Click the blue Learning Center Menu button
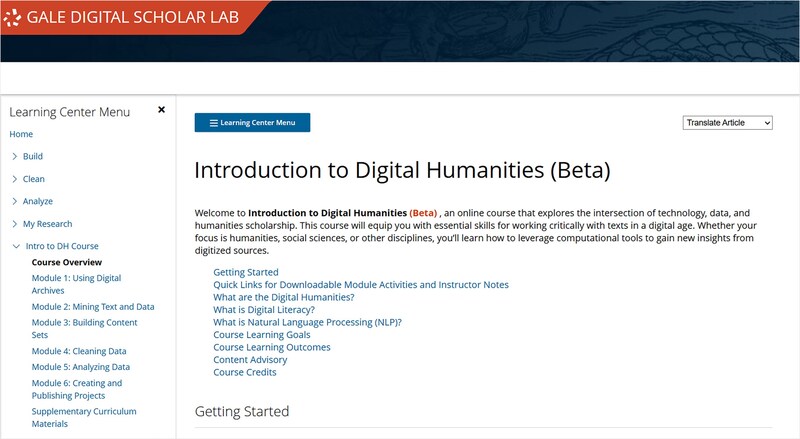Image resolution: width=800 pixels, height=439 pixels. [252, 123]
